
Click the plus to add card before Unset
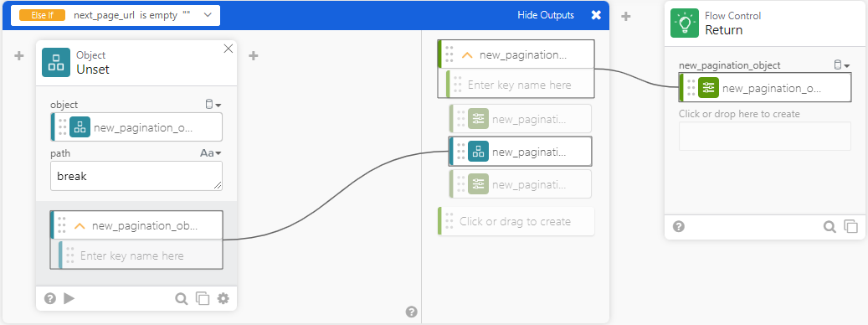coord(19,56)
